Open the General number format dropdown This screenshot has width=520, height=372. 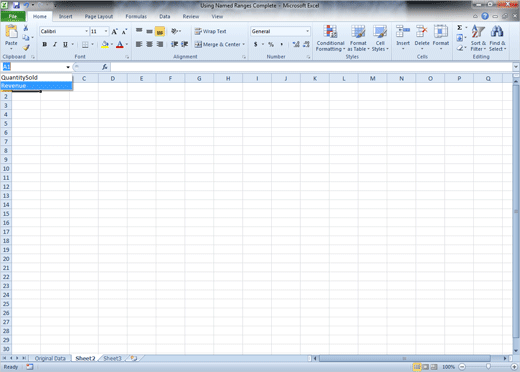[307, 31]
